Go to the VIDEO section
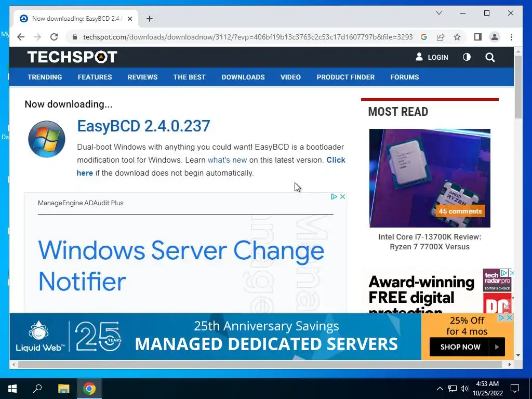The width and height of the screenshot is (532, 399). [x=290, y=77]
